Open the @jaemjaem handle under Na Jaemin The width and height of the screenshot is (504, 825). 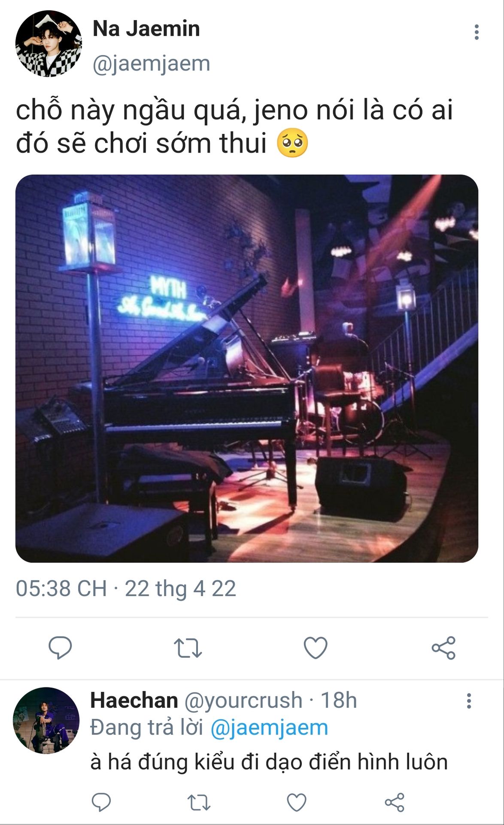click(151, 64)
